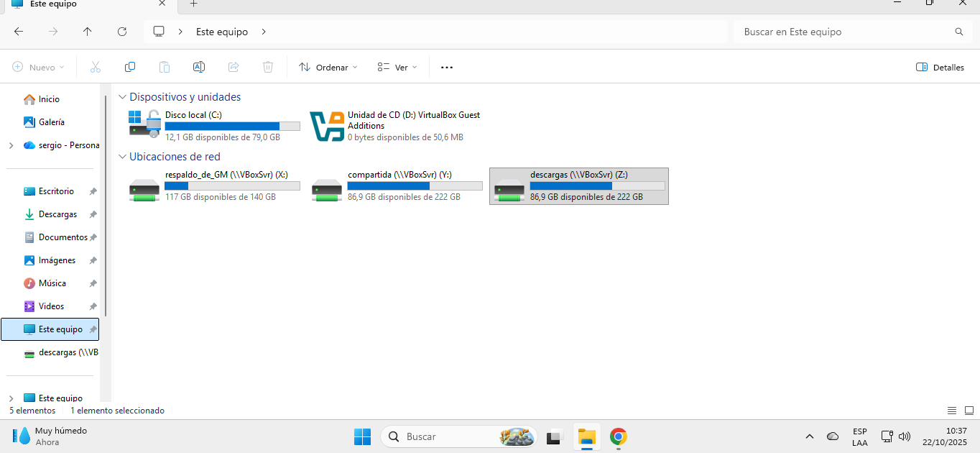Open Disco local (C:) drive
Image resolution: width=980 pixels, height=453 pixels.
[213, 126]
